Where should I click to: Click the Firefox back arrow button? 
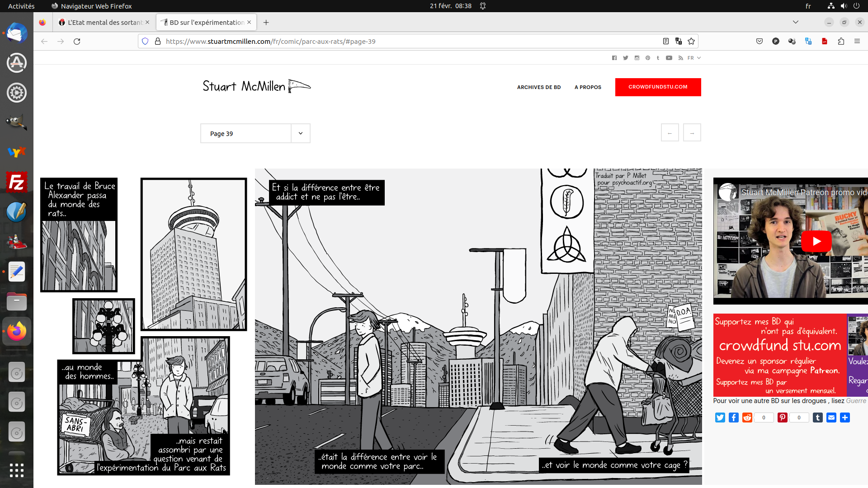[x=44, y=41]
